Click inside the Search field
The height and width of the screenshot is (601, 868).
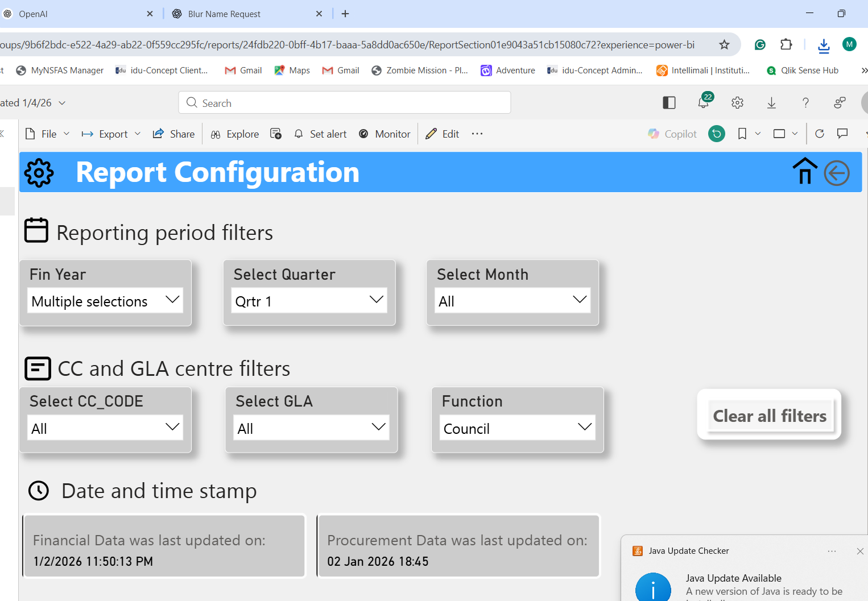pyautogui.click(x=344, y=102)
